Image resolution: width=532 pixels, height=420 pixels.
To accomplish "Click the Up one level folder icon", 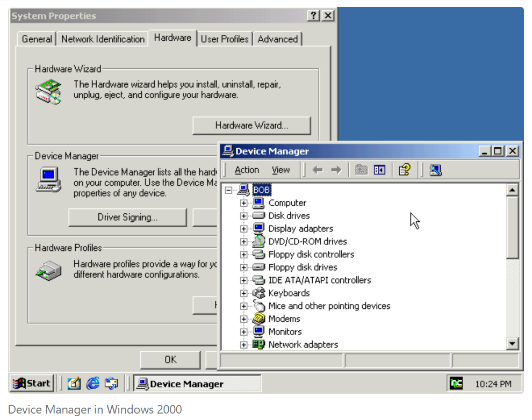I will click(x=361, y=170).
